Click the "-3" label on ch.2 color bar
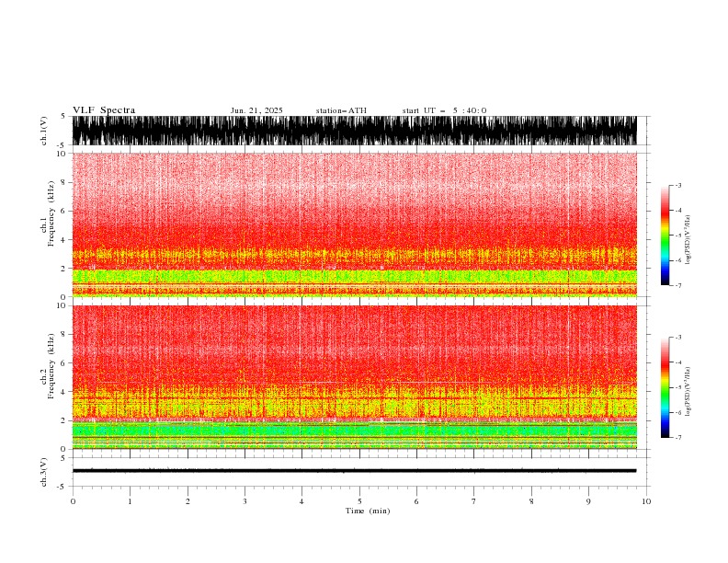 click(x=677, y=338)
